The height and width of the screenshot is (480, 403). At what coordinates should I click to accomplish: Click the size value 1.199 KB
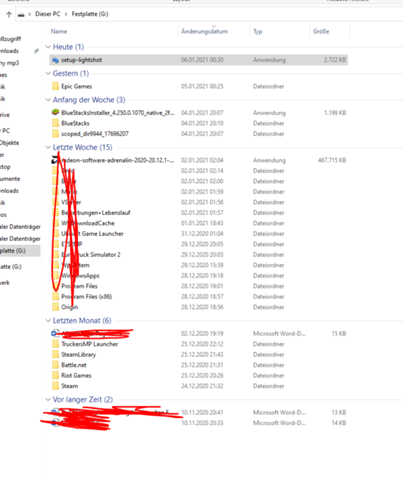(x=335, y=113)
